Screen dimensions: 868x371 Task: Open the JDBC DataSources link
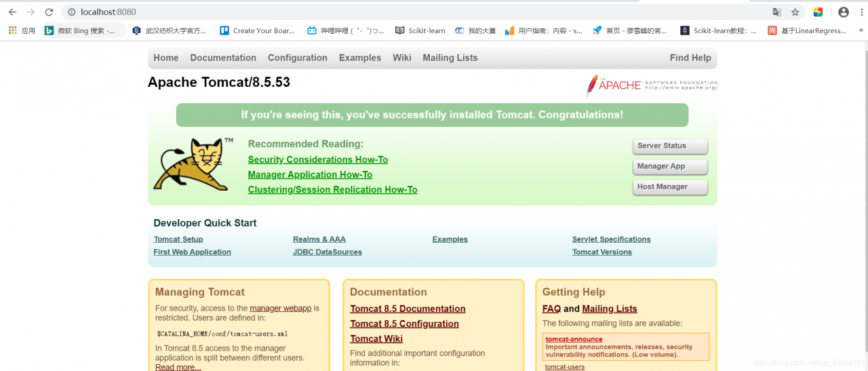pos(328,252)
